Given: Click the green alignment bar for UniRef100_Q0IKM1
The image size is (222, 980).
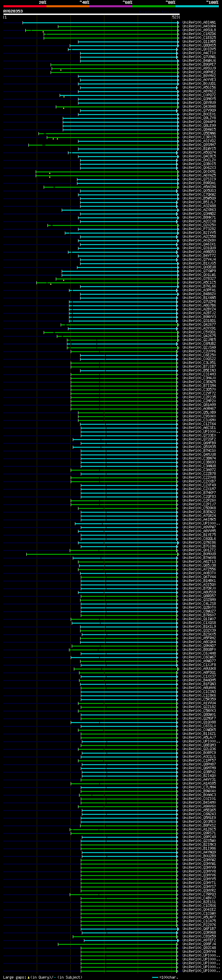Looking at the screenshot, I should coord(108,172).
